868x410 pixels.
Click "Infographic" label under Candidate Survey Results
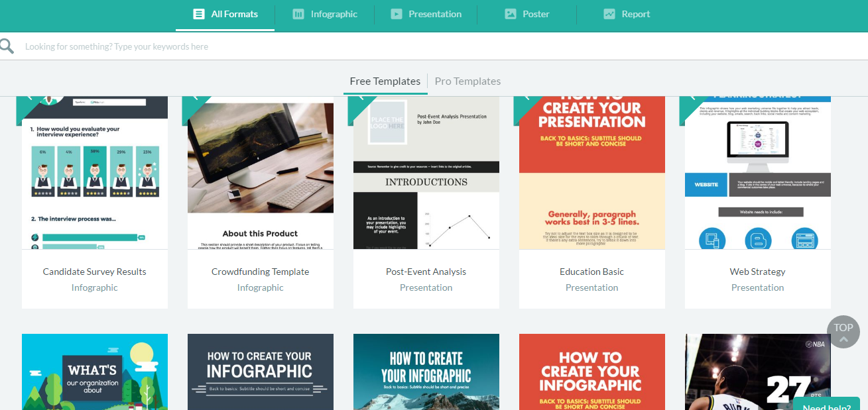click(95, 287)
